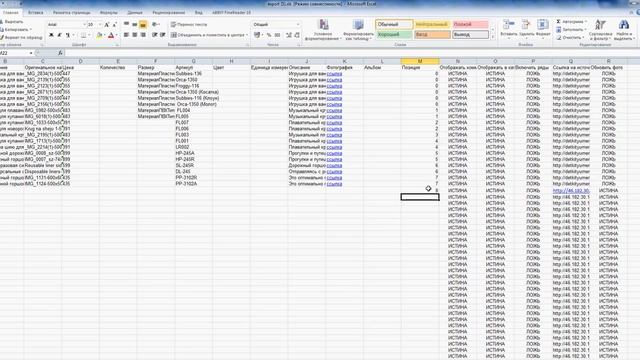
Task: Open the Font group dialog launcher
Action: 117,44
